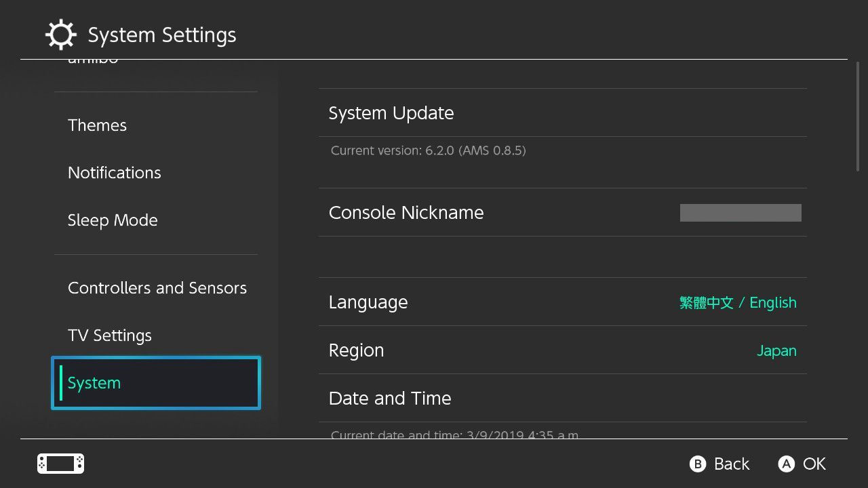Open the System Update option
Image resolution: width=868 pixels, height=488 pixels.
pos(563,113)
